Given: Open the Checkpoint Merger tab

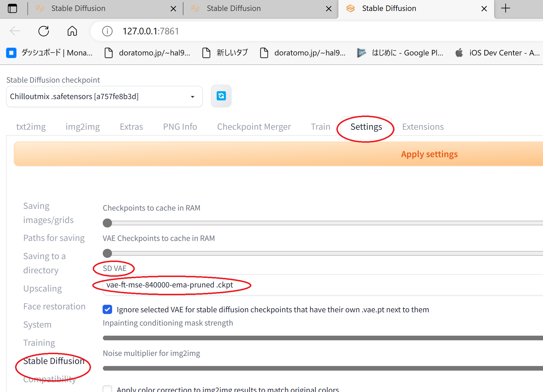Looking at the screenshot, I should [x=254, y=127].
